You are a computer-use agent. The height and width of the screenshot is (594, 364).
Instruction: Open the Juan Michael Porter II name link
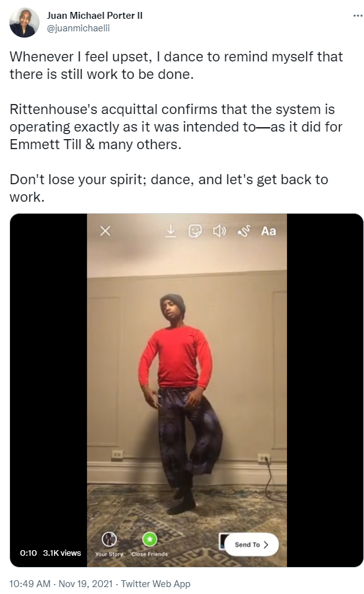click(x=95, y=16)
